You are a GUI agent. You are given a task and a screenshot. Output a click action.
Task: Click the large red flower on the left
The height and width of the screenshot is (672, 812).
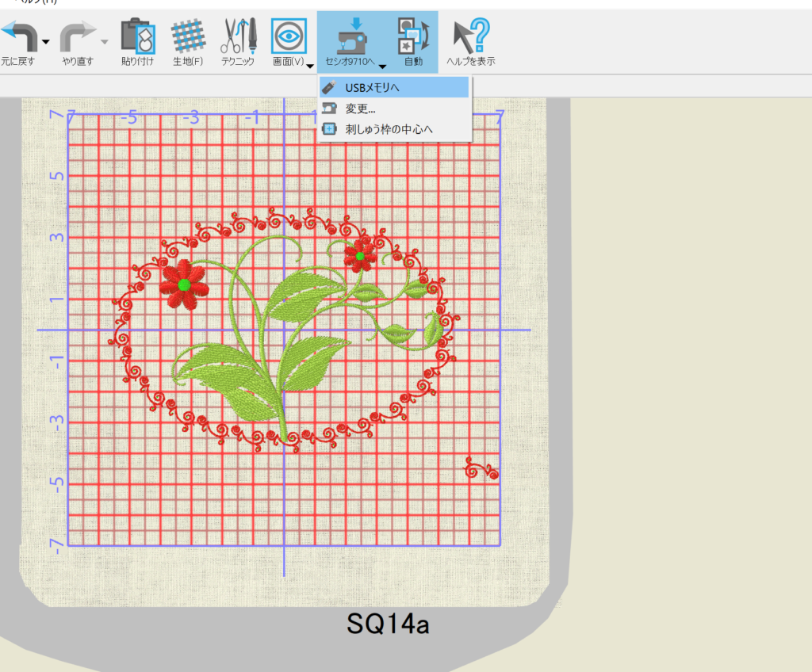184,284
